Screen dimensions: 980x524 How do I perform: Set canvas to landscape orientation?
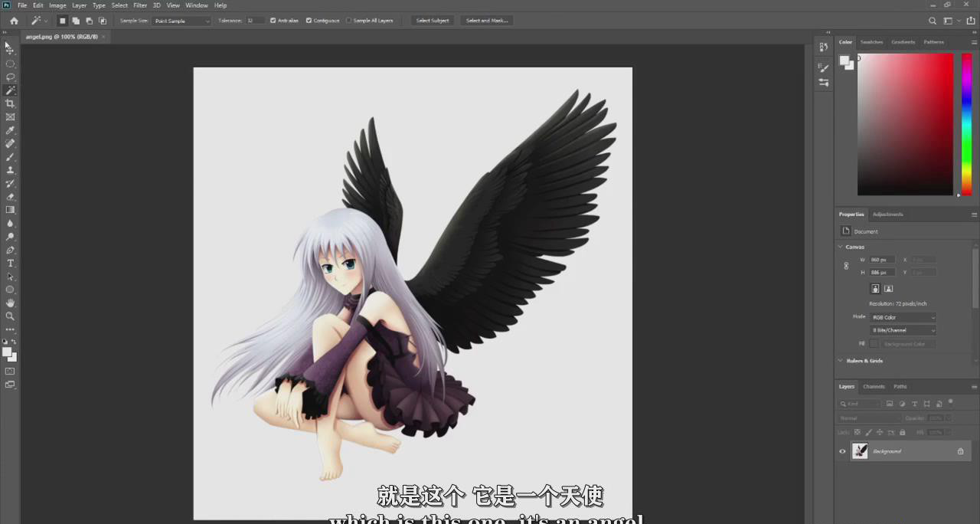[888, 289]
